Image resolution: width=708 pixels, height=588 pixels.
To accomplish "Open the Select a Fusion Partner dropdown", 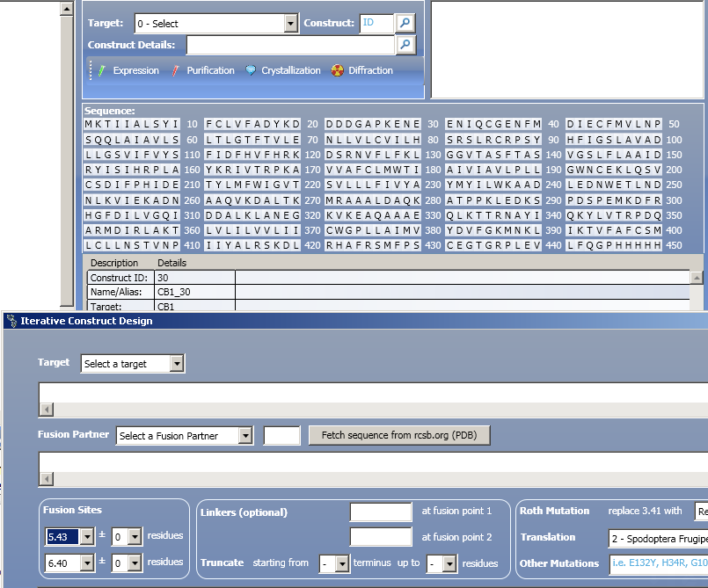I will [184, 435].
